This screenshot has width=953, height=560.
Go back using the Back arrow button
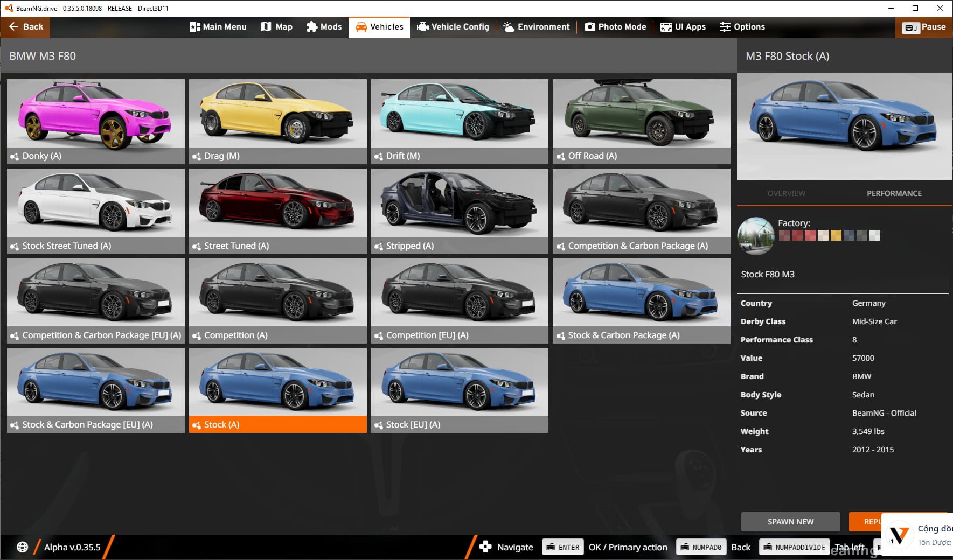25,27
